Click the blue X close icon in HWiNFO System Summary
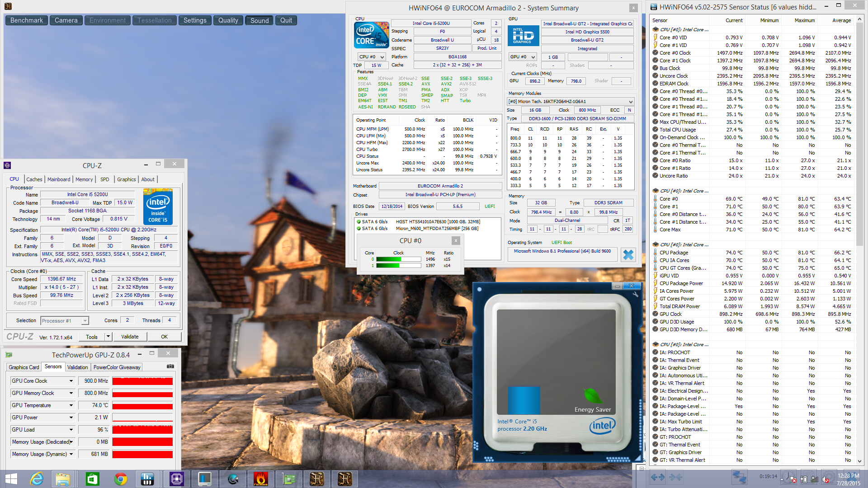868x488 pixels. point(628,255)
